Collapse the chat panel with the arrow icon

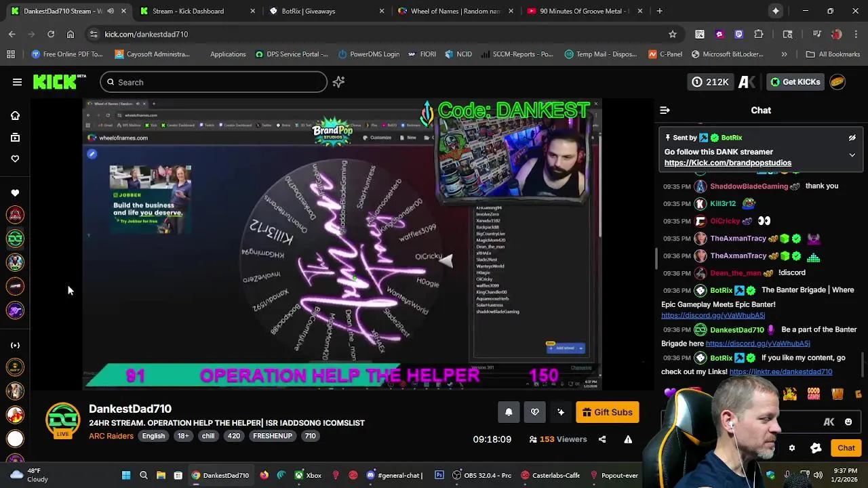coord(665,110)
